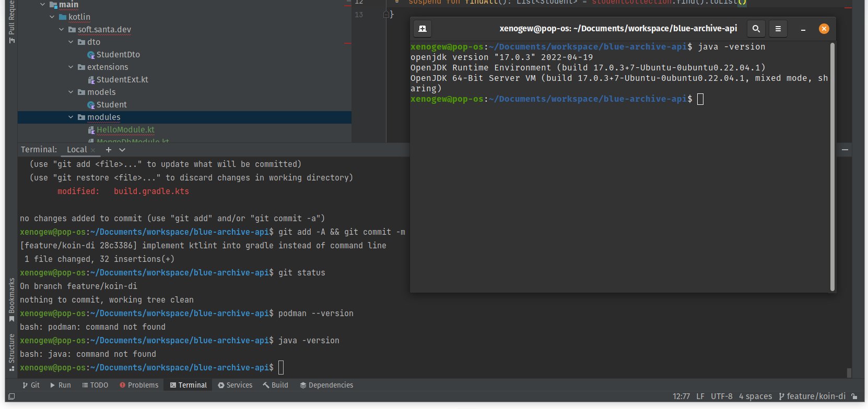This screenshot has height=409, width=868.
Task: Select the Local terminal session tab
Action: pos(77,150)
